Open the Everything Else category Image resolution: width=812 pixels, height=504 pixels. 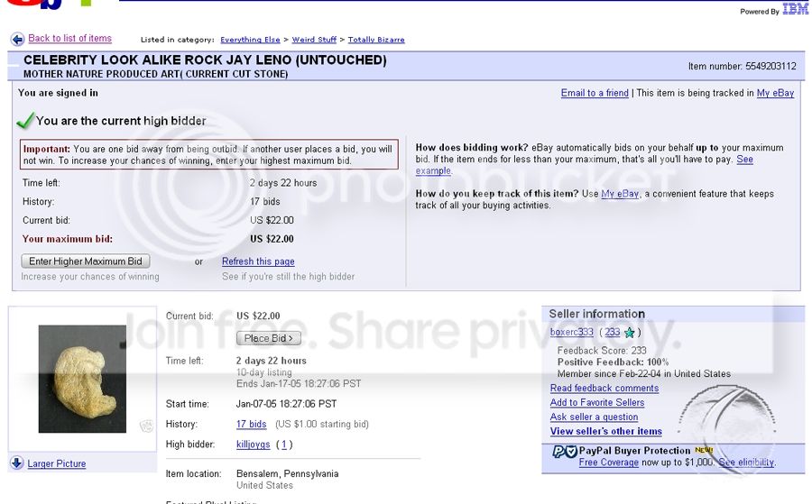250,40
